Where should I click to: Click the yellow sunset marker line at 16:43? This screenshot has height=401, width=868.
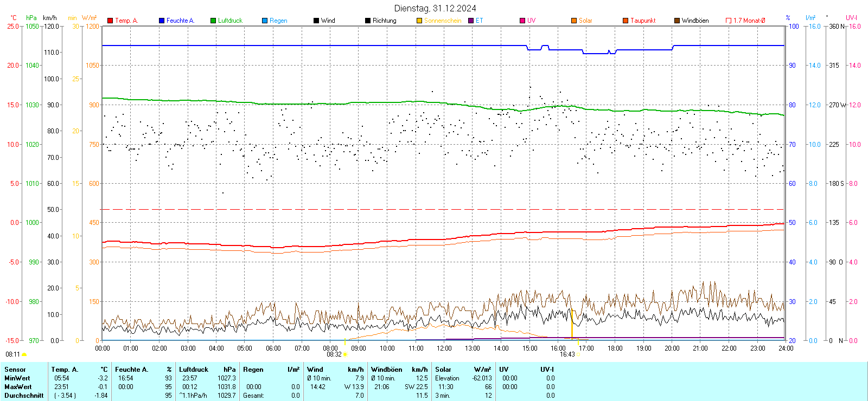point(572,324)
